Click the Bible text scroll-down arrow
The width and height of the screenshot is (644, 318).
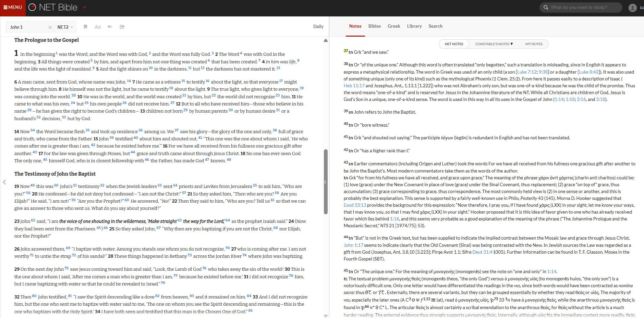coord(326,316)
